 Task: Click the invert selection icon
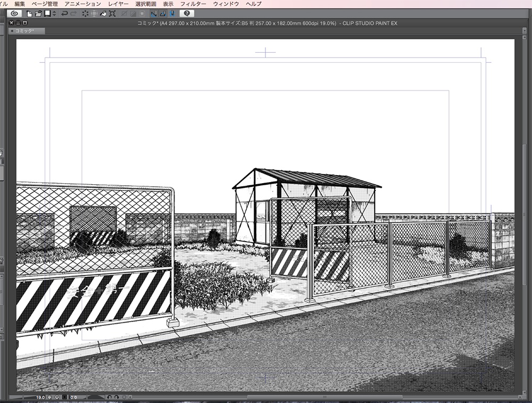[x=133, y=14]
